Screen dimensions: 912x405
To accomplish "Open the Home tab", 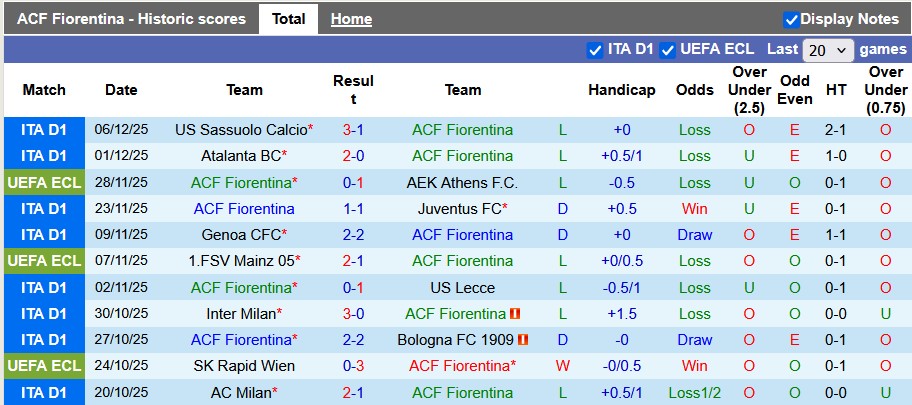I will (x=351, y=19).
